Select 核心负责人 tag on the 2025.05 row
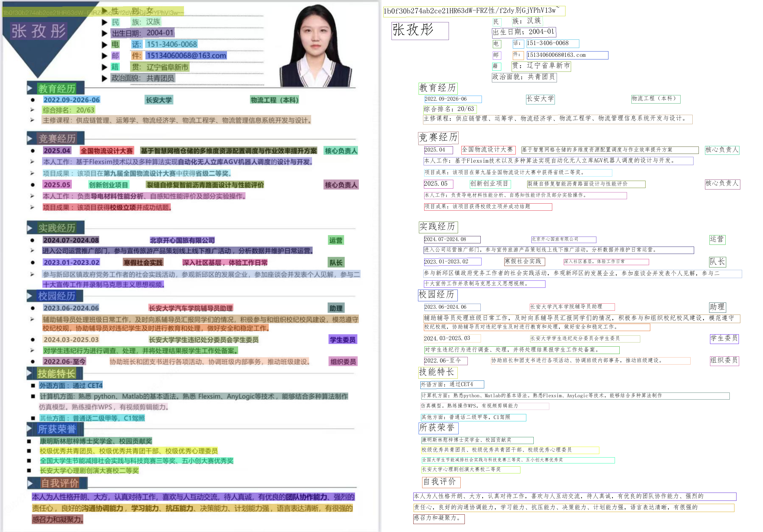 pos(341,184)
